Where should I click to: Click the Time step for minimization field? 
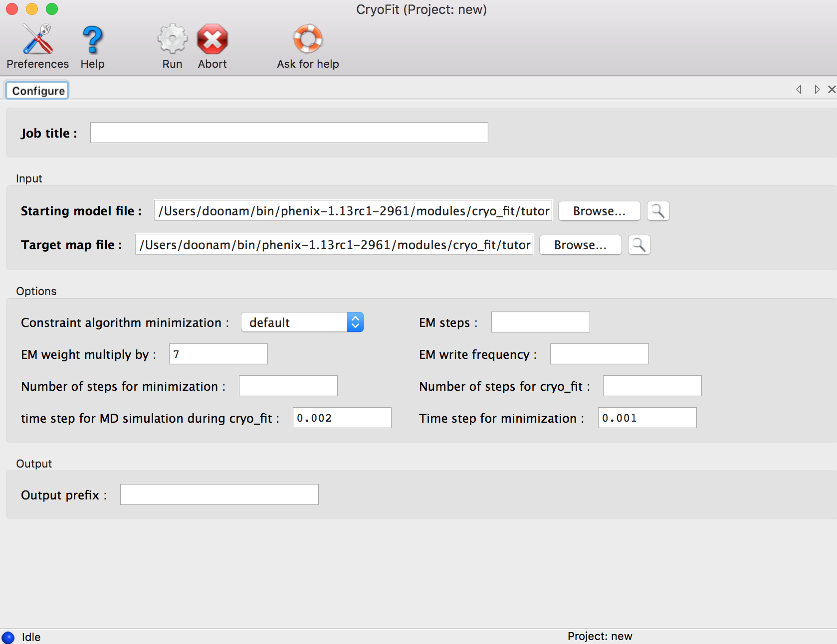coord(647,418)
